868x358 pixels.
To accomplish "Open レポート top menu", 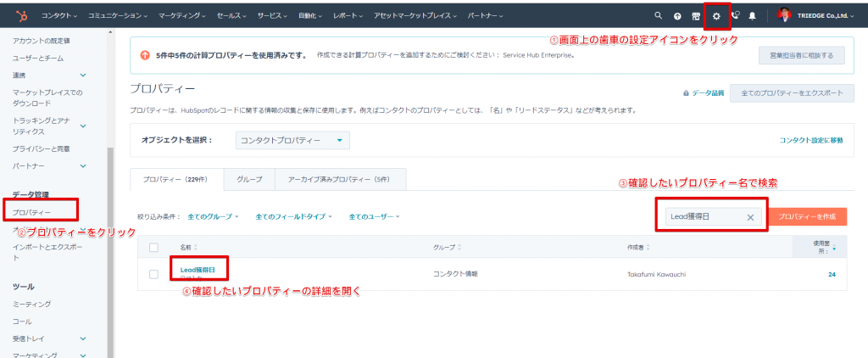I will pos(348,16).
